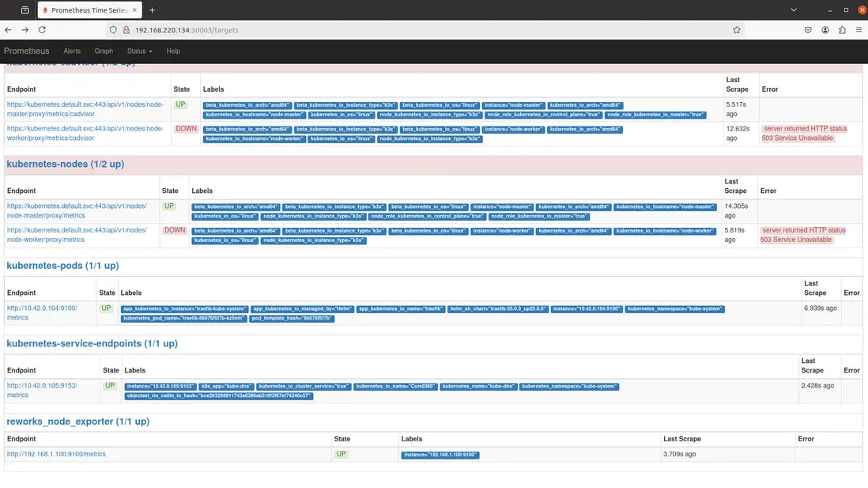View the insecure connection lock icon
Viewport: 868px width, 488px height.
126,30
